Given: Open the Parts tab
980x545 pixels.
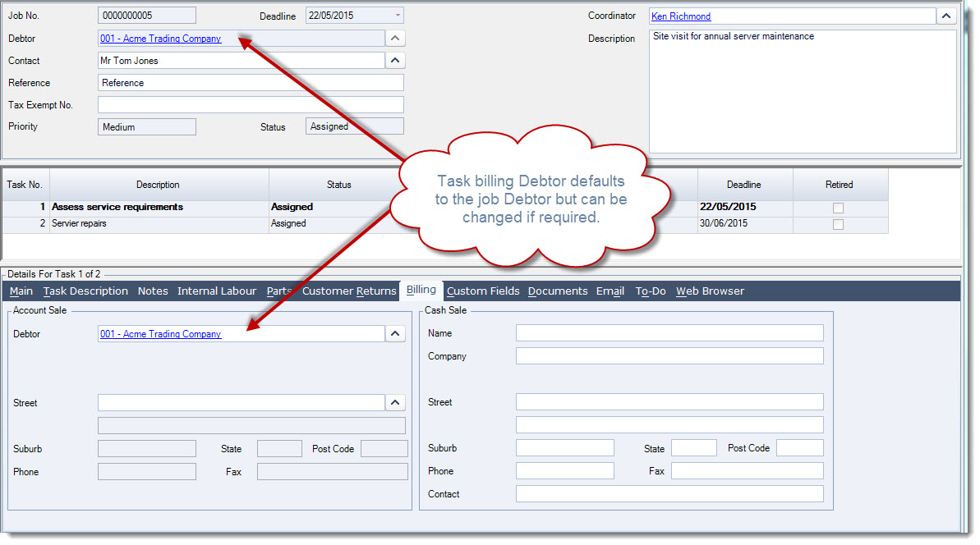Looking at the screenshot, I should click(278, 291).
